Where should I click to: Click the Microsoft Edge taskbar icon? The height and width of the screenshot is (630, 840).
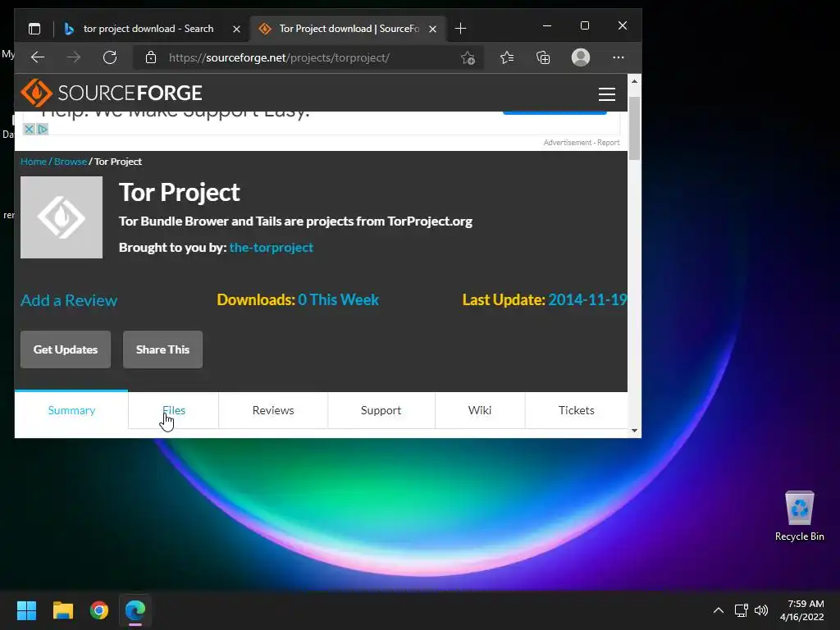click(x=135, y=610)
